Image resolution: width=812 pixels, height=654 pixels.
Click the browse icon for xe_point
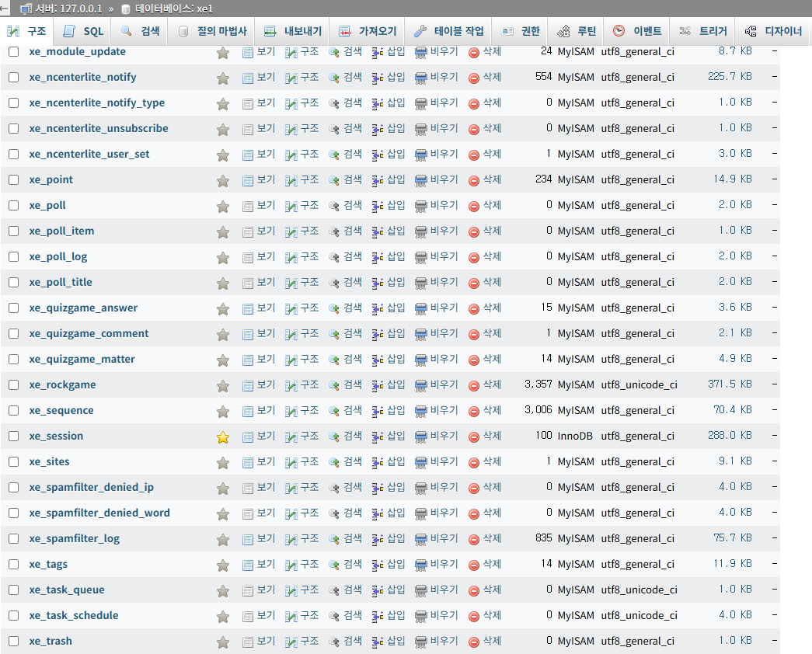click(x=248, y=180)
